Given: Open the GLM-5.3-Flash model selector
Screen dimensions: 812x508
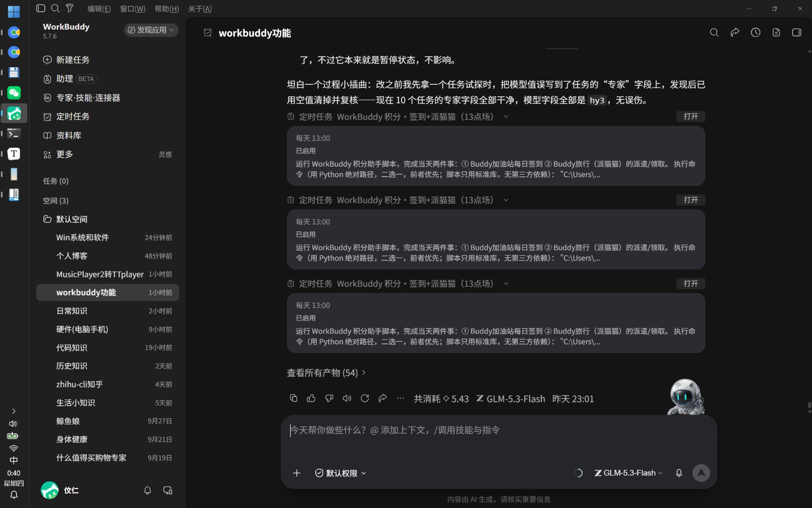Looking at the screenshot, I should 628,473.
